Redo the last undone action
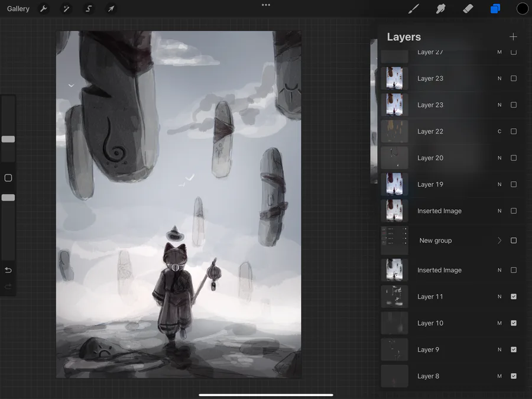Screen dimensions: 532x399 pyautogui.click(x=8, y=287)
